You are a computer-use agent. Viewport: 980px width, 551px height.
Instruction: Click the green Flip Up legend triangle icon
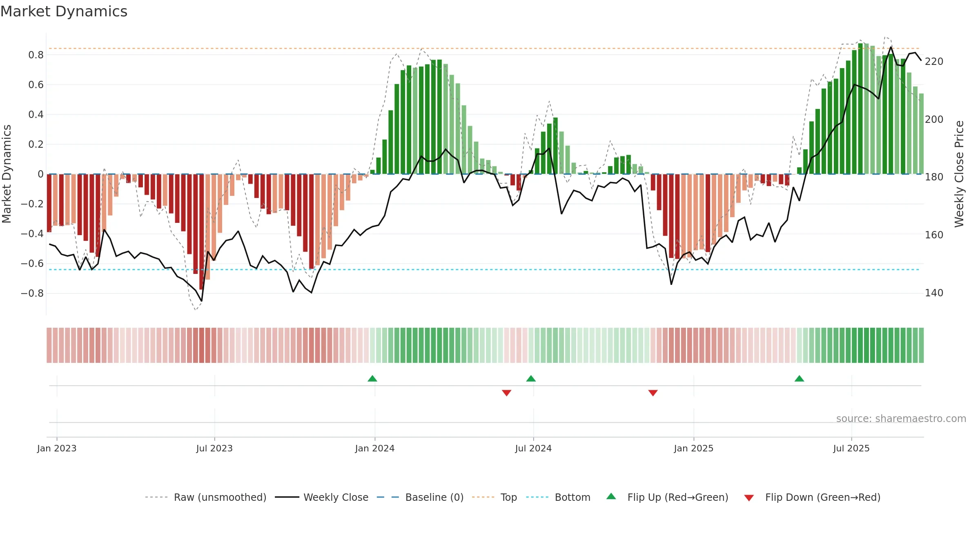tap(611, 496)
